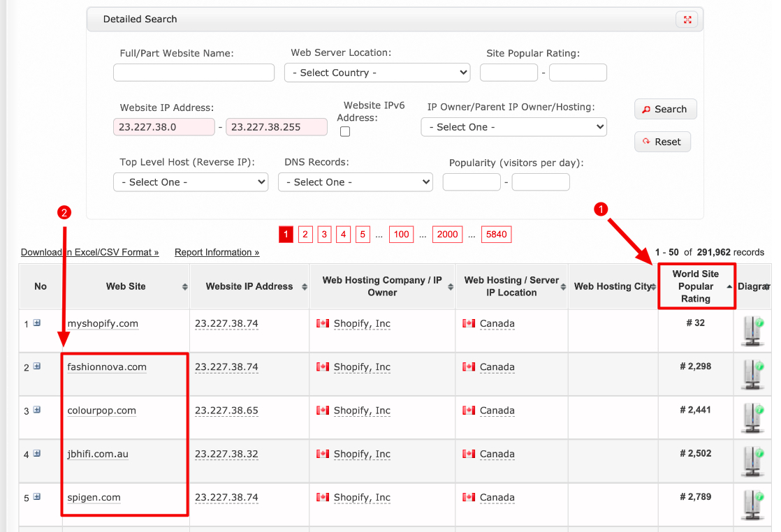Click inside the Full/Part Website Name field

click(x=194, y=72)
